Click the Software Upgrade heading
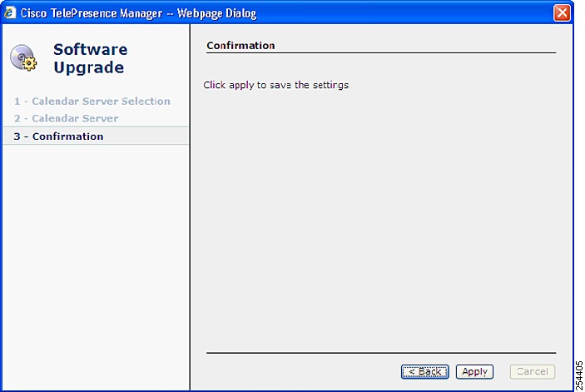The width and height of the screenshot is (585, 392). [x=90, y=58]
